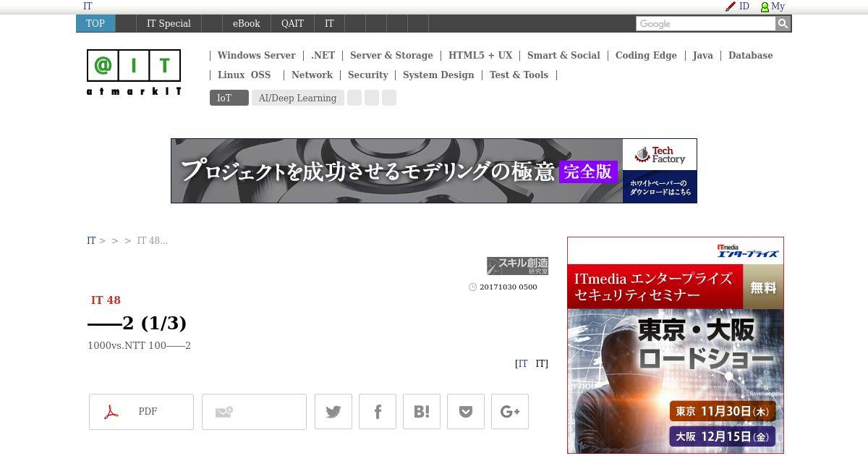This screenshot has height=456, width=868.
Task: Focus the Google search field
Action: pos(705,24)
